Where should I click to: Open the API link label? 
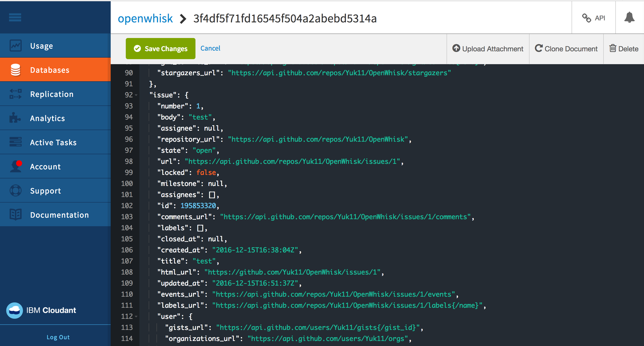600,18
